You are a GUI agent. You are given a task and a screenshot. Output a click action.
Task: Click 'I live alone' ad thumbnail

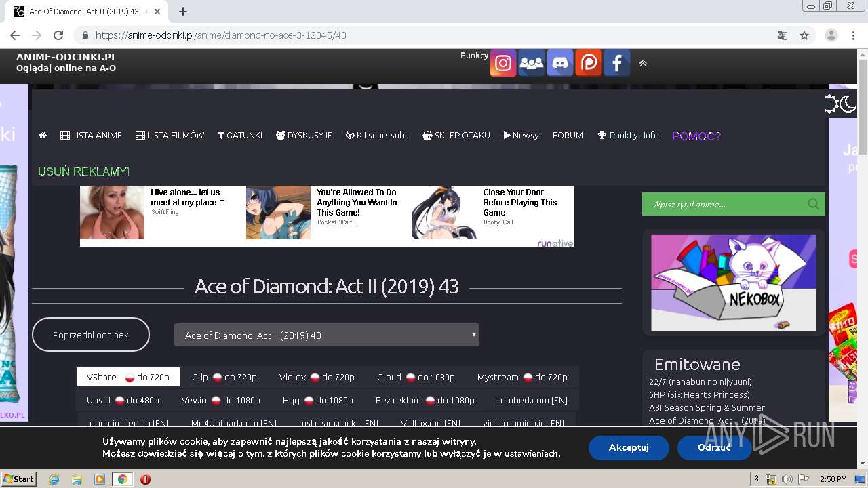pyautogui.click(x=112, y=212)
